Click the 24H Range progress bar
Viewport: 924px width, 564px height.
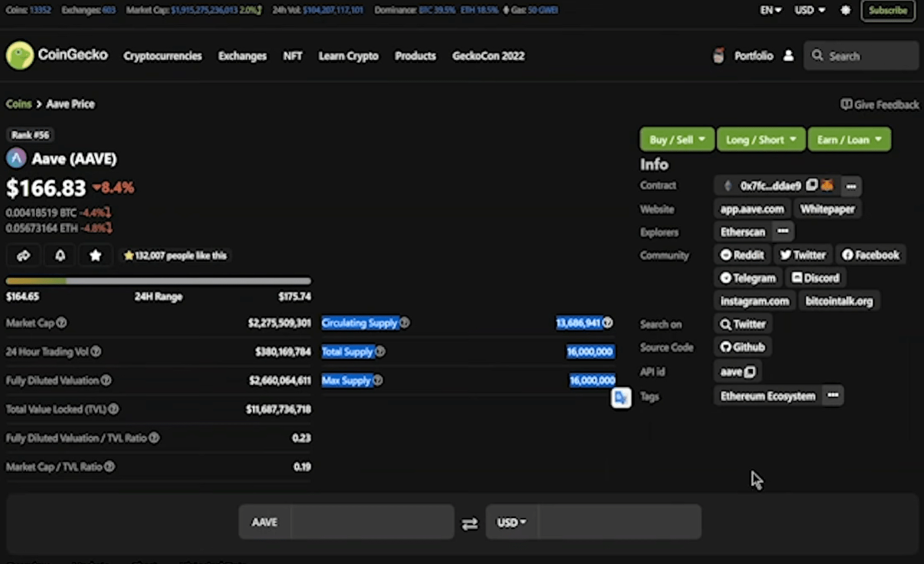tap(158, 281)
